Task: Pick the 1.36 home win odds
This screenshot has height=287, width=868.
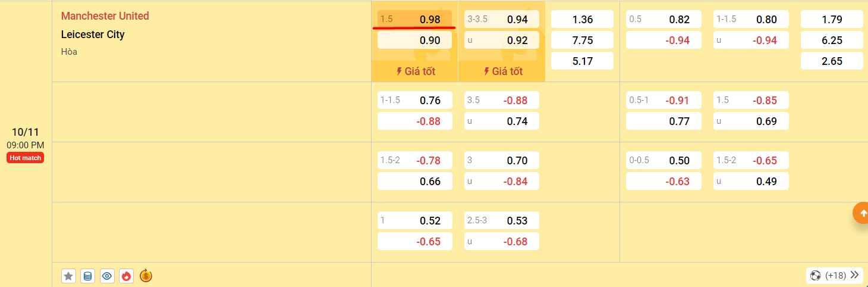Action: tap(582, 19)
